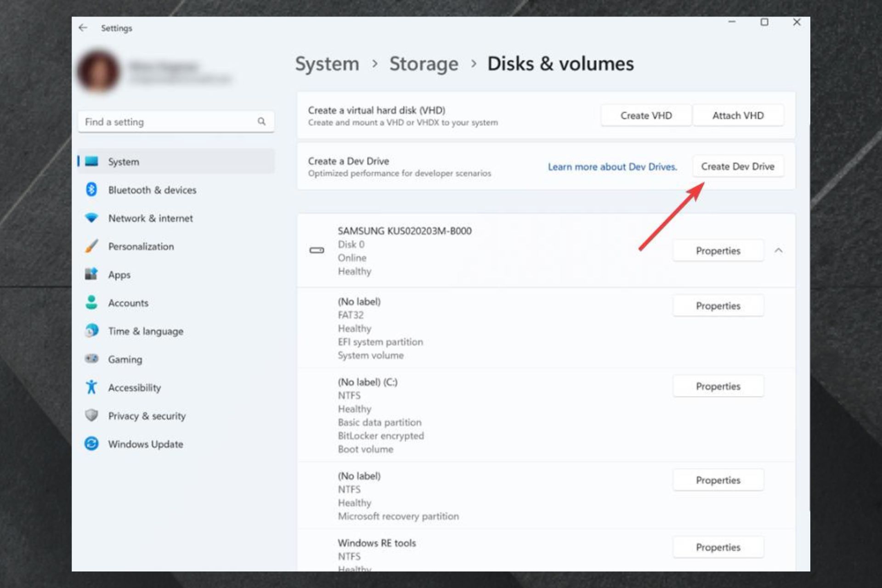Click the Privacy & security shield icon
882x588 pixels.
pyautogui.click(x=91, y=415)
